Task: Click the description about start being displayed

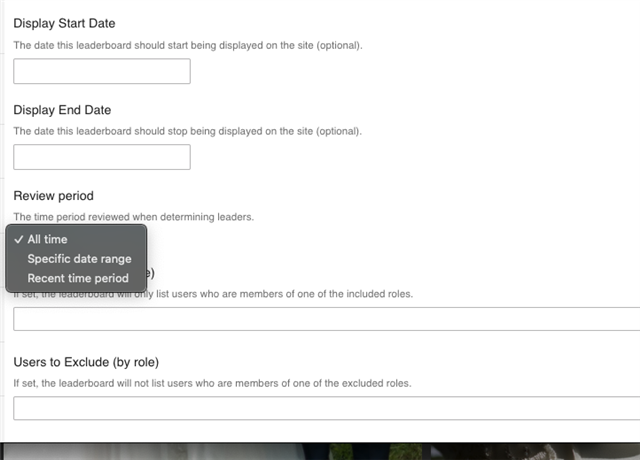Action: 188,45
